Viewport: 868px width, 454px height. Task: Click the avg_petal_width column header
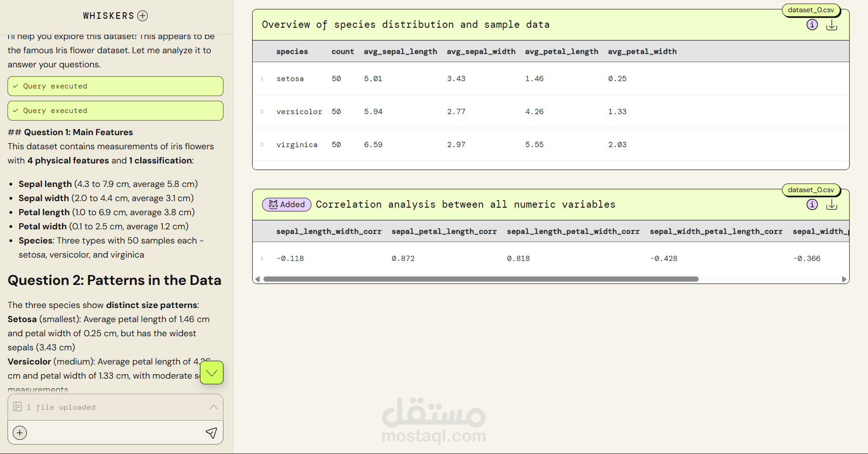642,51
